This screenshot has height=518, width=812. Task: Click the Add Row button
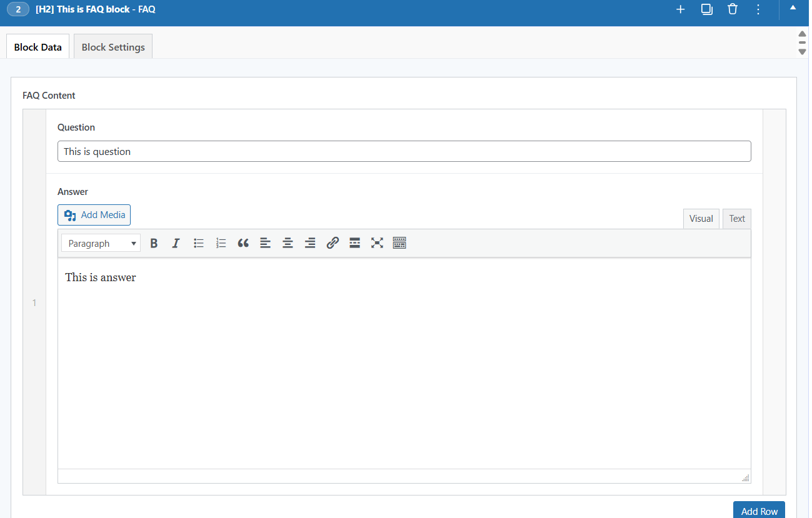pyautogui.click(x=759, y=511)
